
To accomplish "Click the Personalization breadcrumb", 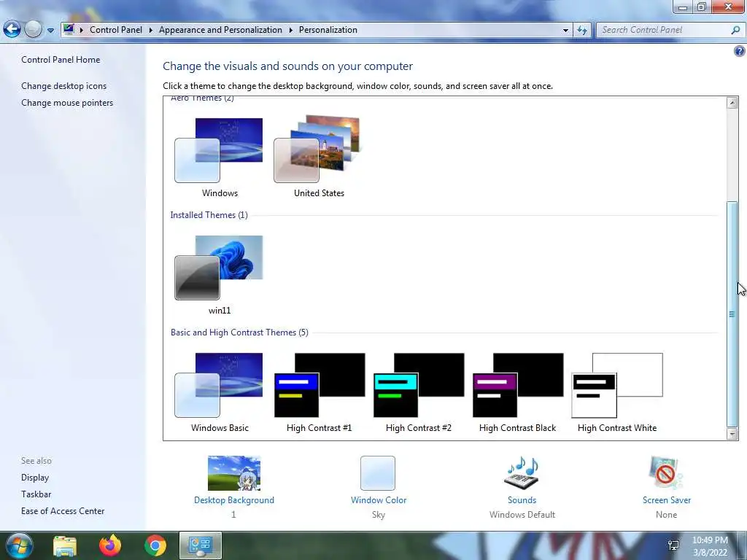I will pyautogui.click(x=328, y=29).
